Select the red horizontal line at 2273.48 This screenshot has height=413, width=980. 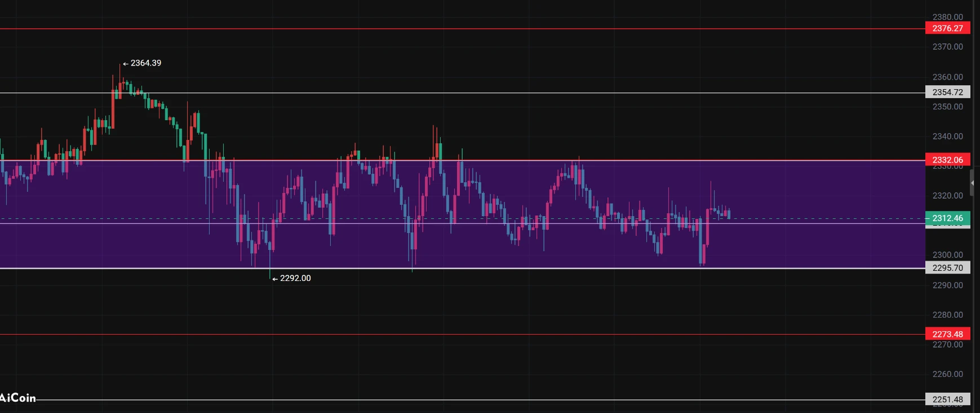(x=463, y=334)
